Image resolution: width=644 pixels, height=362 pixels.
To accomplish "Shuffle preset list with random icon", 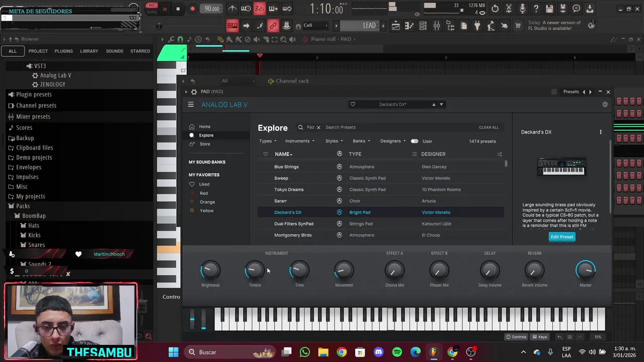I will point(499,154).
